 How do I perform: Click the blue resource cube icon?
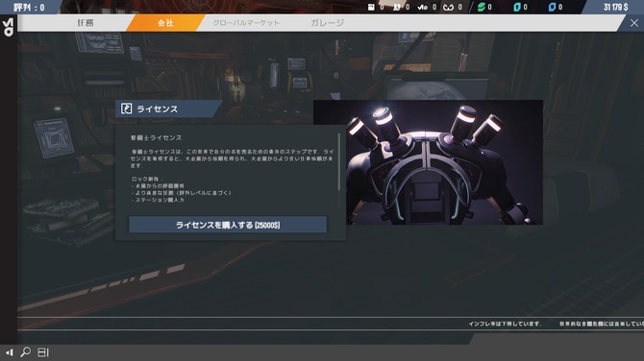[x=552, y=7]
